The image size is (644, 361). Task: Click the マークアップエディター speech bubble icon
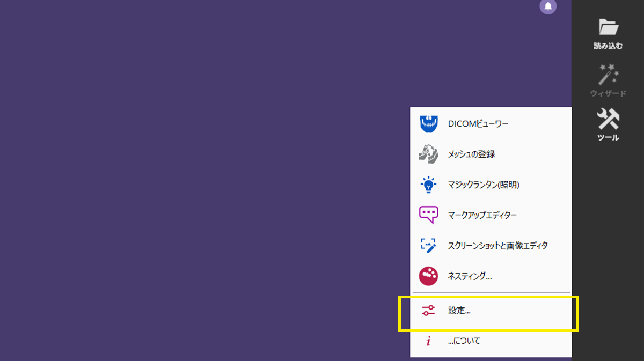click(x=428, y=215)
